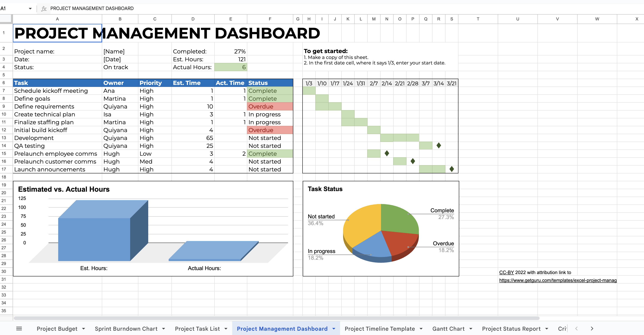Viewport: 644px width, 335px height.
Task: Switch to the Sprint Burndown Chart sheet
Action: coord(126,329)
